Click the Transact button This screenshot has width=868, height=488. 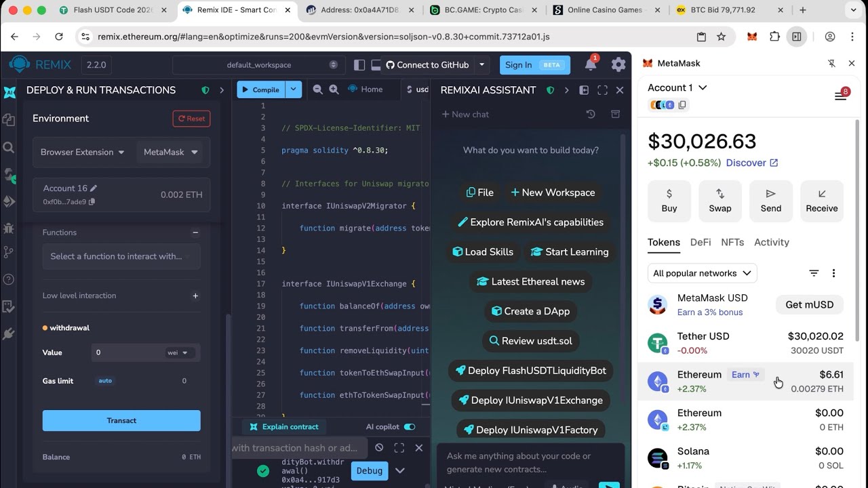pyautogui.click(x=121, y=420)
